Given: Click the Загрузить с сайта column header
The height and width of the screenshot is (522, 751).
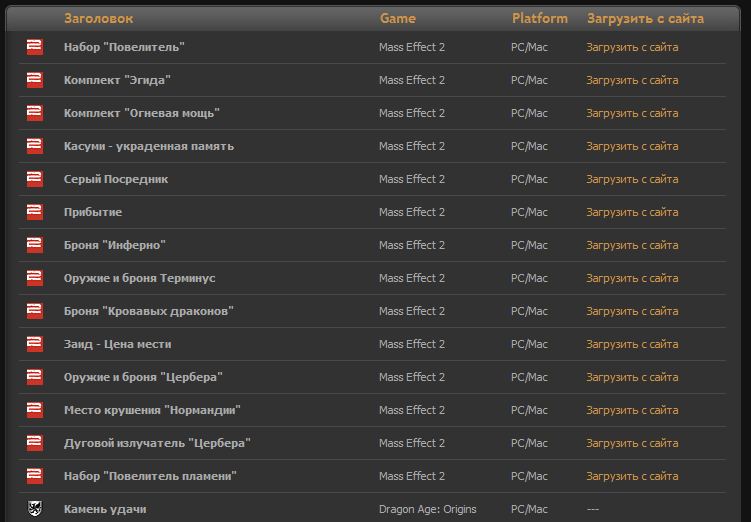Looking at the screenshot, I should (645, 18).
